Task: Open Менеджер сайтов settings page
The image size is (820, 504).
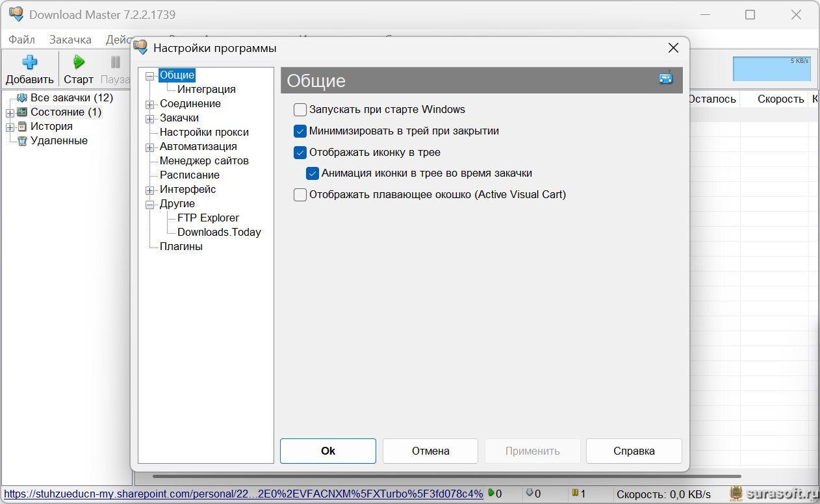Action: 204,161
